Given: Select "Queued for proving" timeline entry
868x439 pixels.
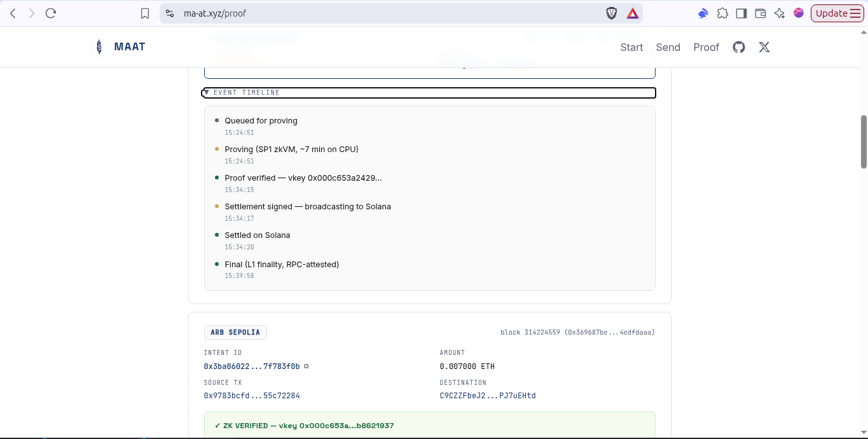Looking at the screenshot, I should tap(261, 121).
